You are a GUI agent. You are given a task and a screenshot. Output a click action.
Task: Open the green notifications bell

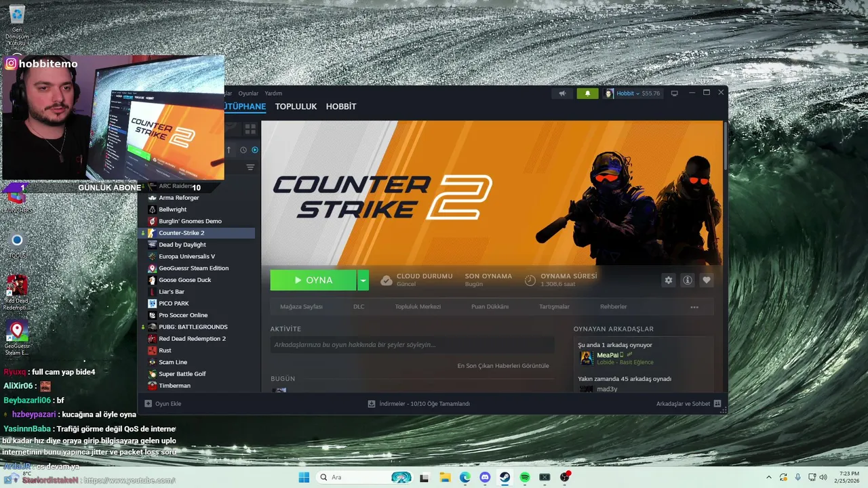(587, 94)
